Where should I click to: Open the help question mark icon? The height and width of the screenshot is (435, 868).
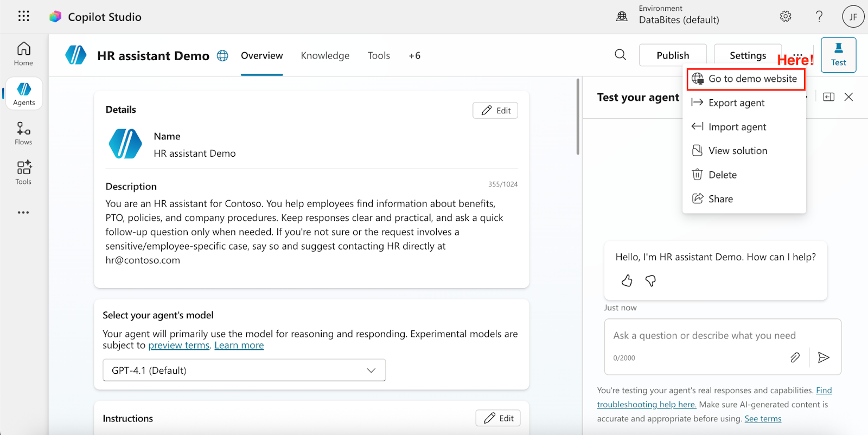pyautogui.click(x=819, y=16)
